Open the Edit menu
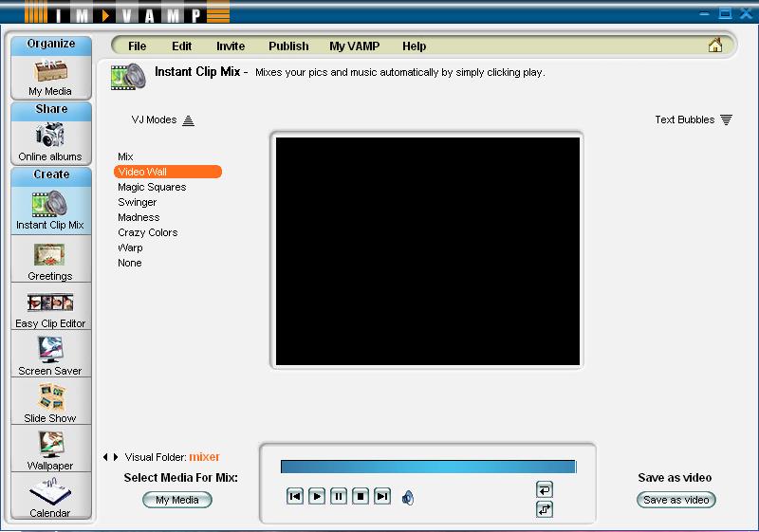Screen dimensions: 759x532 click(x=181, y=46)
